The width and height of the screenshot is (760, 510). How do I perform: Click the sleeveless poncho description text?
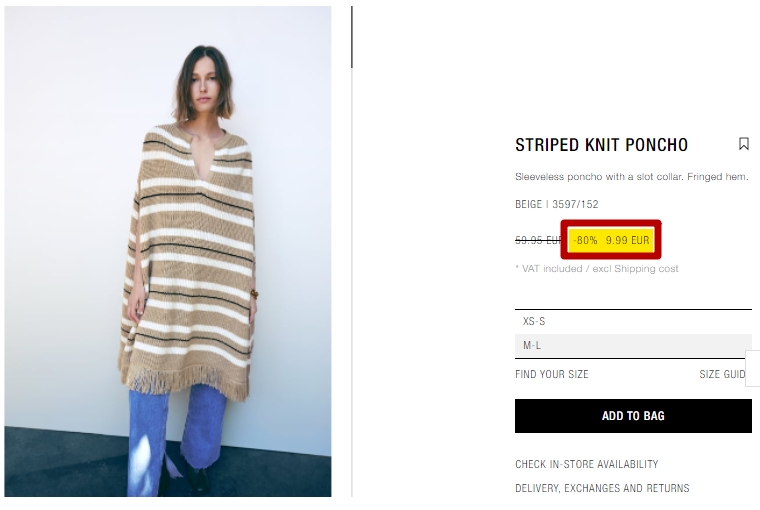632,177
